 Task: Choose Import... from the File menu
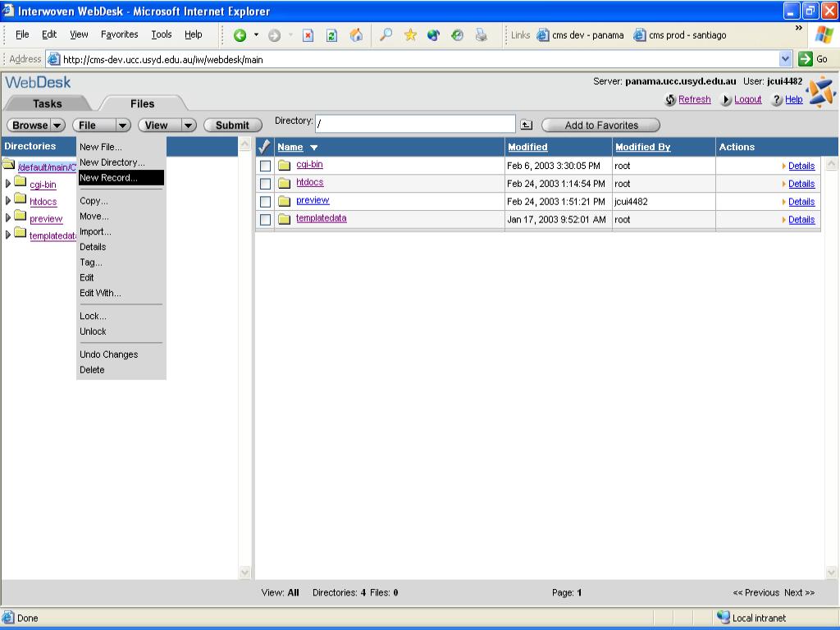click(95, 231)
